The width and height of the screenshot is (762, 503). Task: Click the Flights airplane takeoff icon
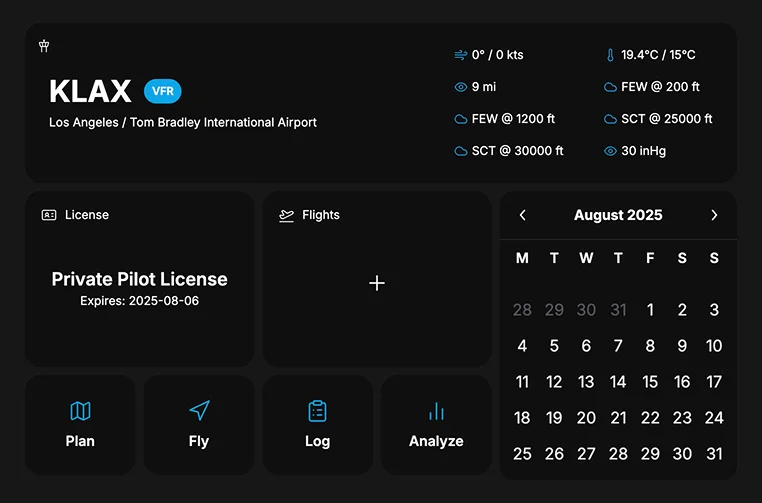coord(286,215)
